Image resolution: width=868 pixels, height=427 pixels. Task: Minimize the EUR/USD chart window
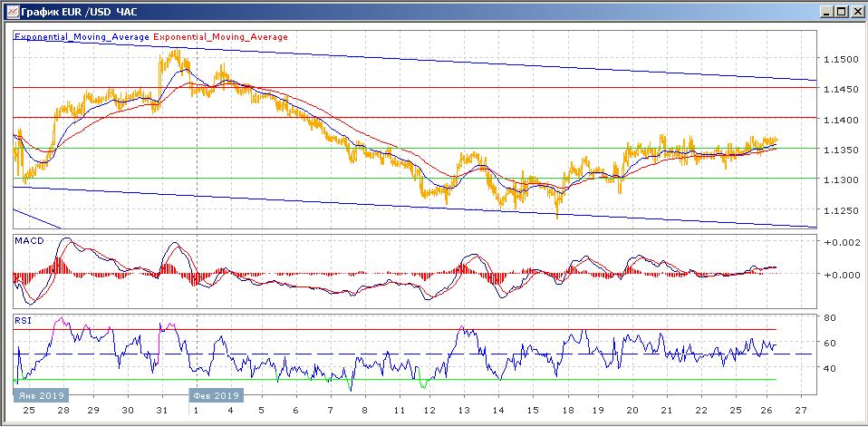825,11
